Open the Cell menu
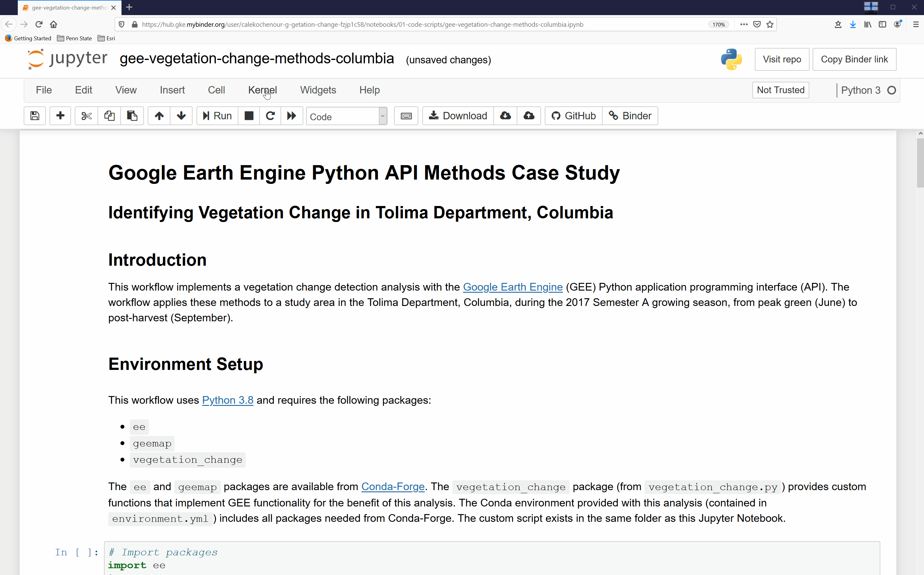 (x=216, y=90)
